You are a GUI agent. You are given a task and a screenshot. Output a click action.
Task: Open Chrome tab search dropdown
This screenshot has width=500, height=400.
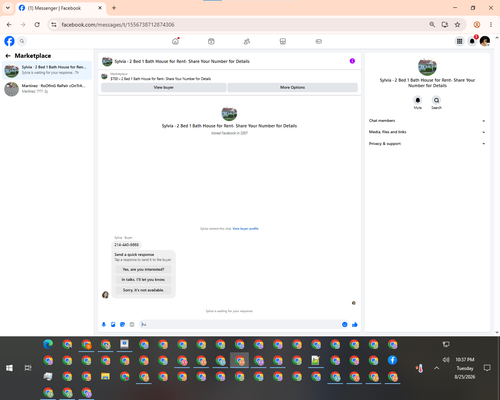[8, 8]
